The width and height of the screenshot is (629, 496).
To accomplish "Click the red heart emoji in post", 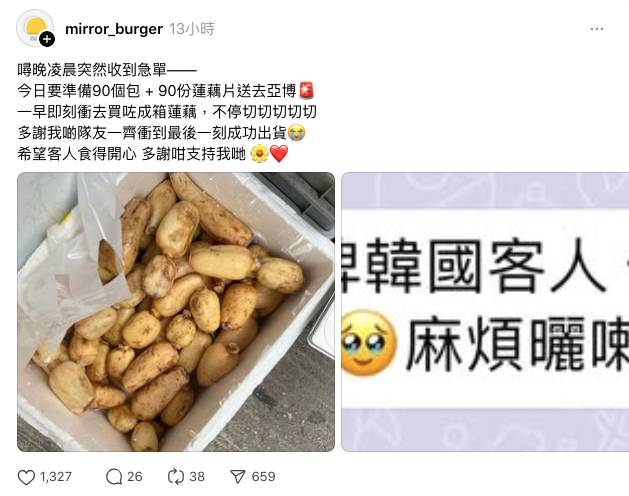I will click(x=279, y=154).
